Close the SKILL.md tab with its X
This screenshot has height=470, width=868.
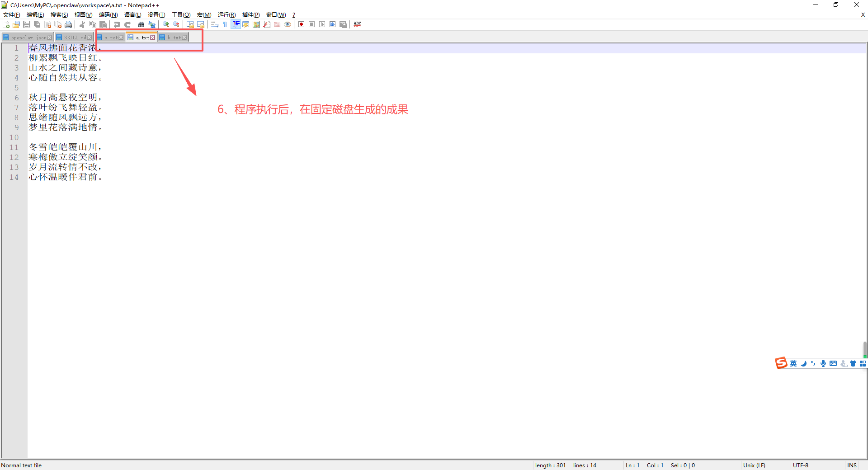(x=89, y=38)
